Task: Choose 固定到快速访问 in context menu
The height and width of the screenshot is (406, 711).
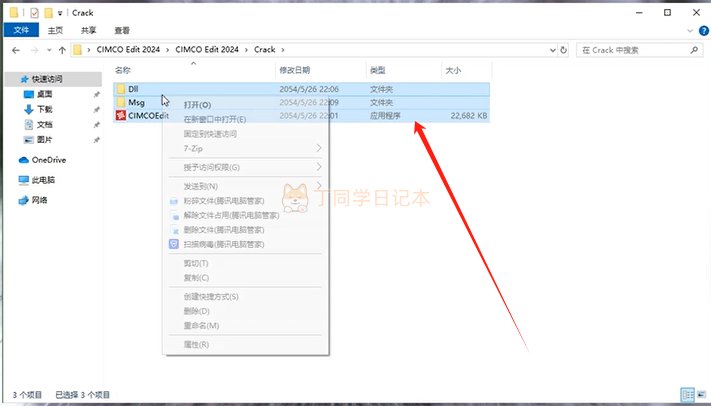Action: click(x=245, y=134)
